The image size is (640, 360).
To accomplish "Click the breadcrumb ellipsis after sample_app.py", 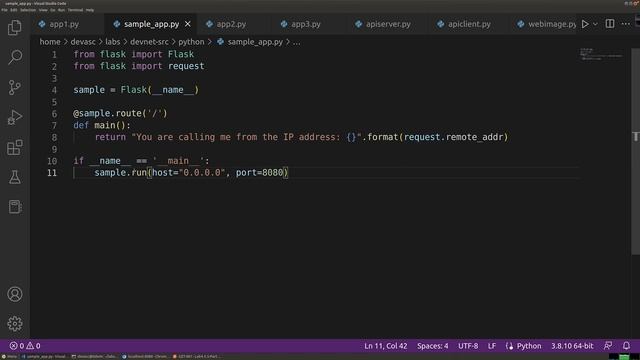I will point(296,42).
